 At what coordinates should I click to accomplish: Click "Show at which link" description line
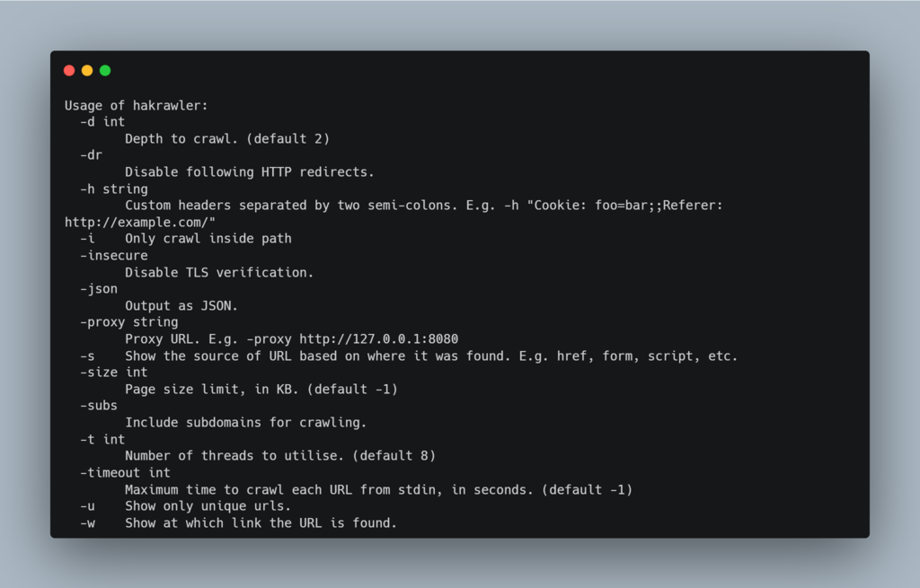coord(261,523)
